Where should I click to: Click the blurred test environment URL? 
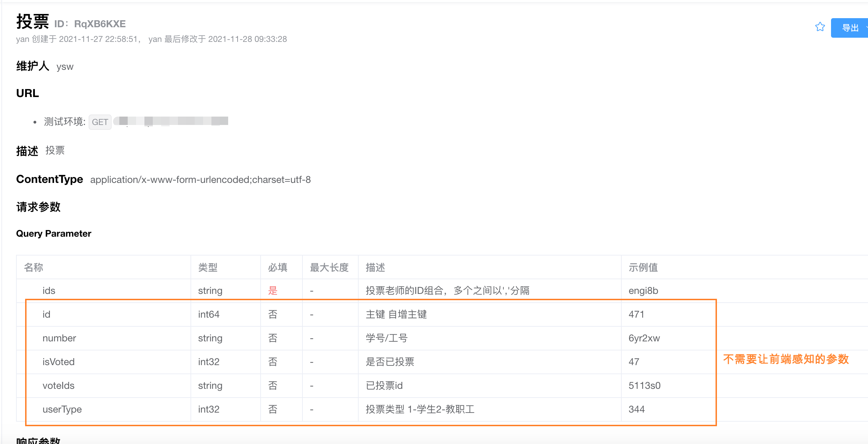[171, 121]
